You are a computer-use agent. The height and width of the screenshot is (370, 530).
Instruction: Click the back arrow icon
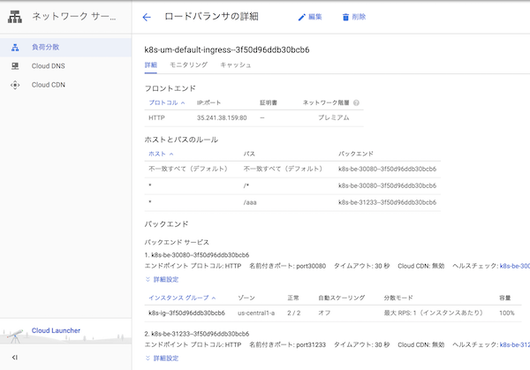(147, 17)
